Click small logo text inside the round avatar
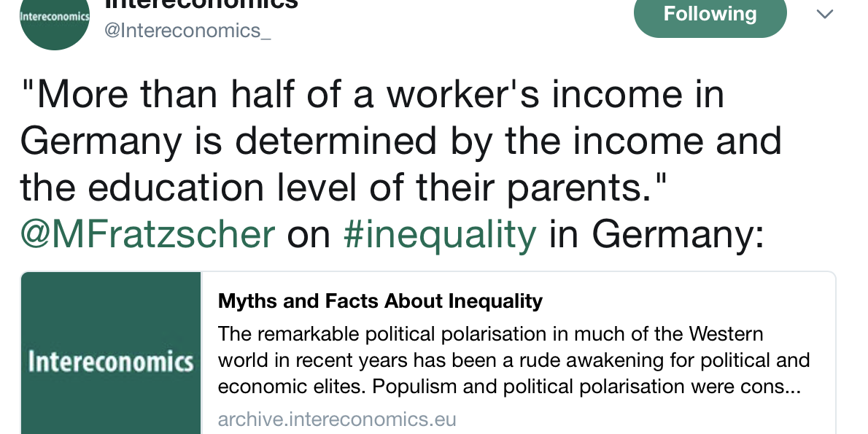Image resolution: width=868 pixels, height=434 pixels. pos(55,17)
